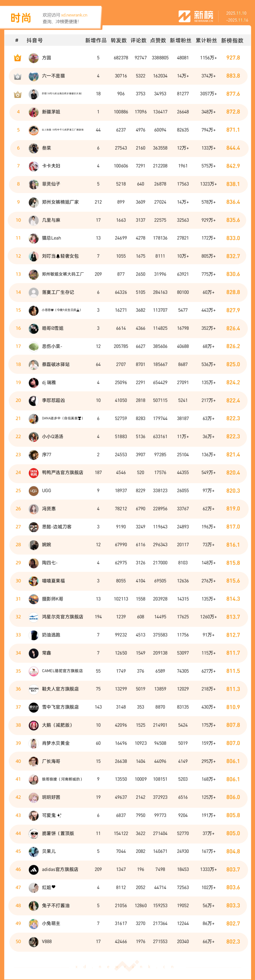Open the 雪中飞 brand logo avatar
Viewport: 255px width, 980px height.
click(34, 707)
